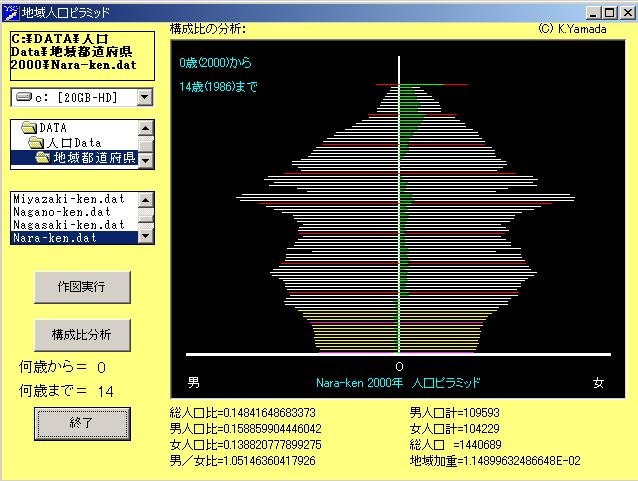Click the 女 axis label in chart
Screen dimensions: 638x481
pyautogui.click(x=598, y=383)
